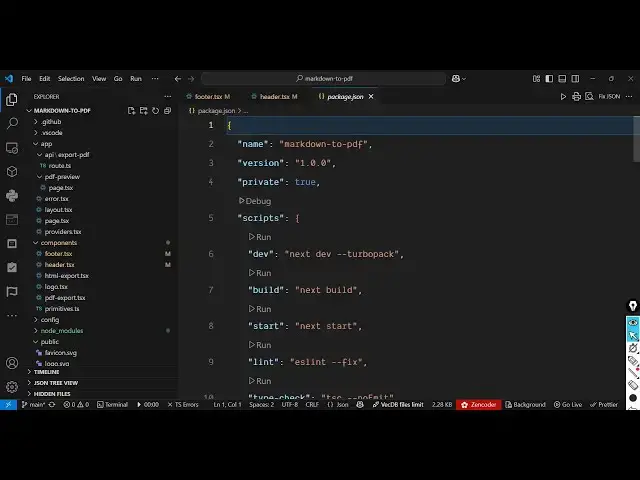Viewport: 640px width, 480px height.
Task: Click New File icon in Explorer header
Action: (131, 111)
